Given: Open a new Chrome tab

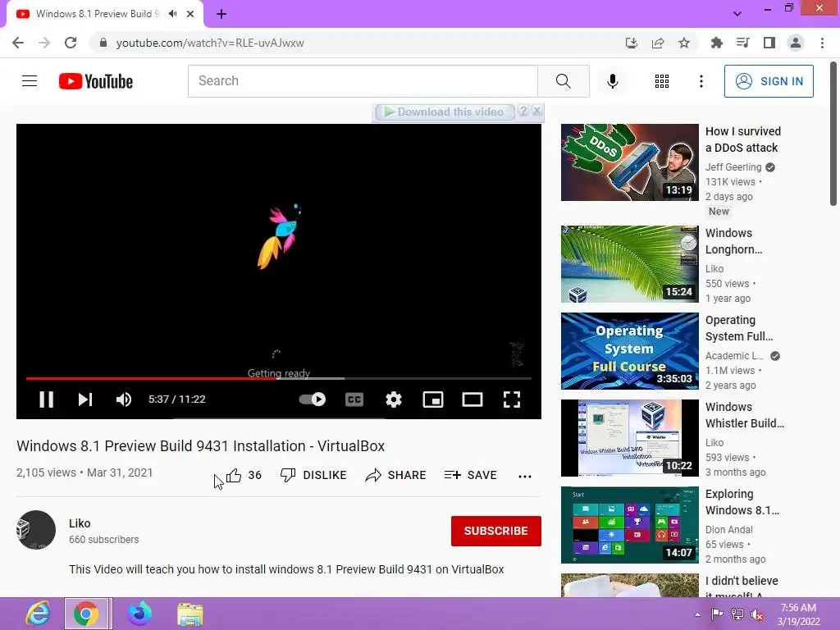Looking at the screenshot, I should pos(221,14).
